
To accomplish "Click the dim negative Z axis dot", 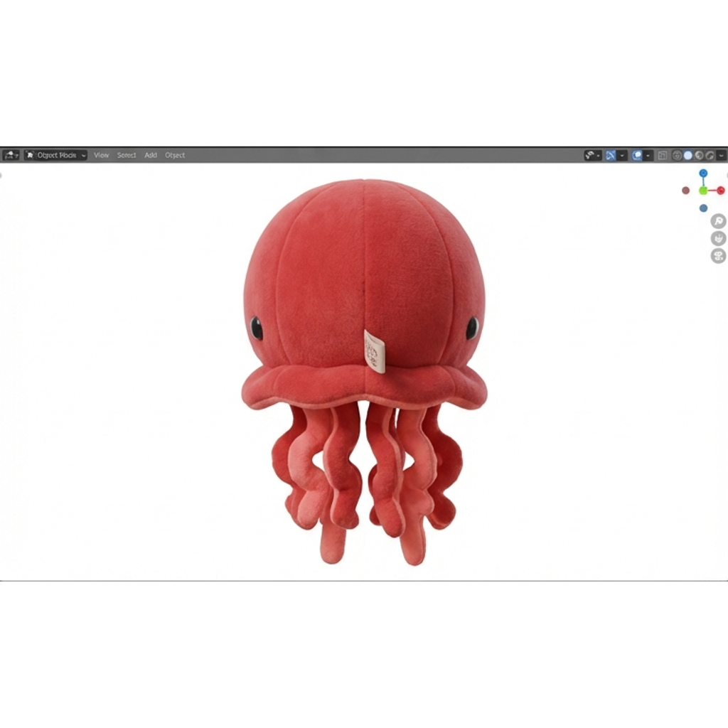I will click(703, 208).
